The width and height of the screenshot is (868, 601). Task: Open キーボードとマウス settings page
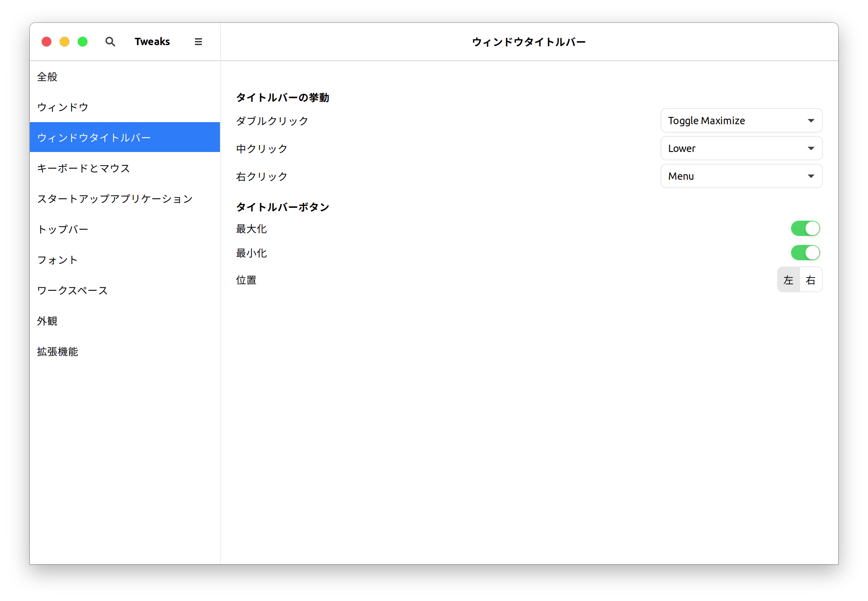tap(125, 168)
